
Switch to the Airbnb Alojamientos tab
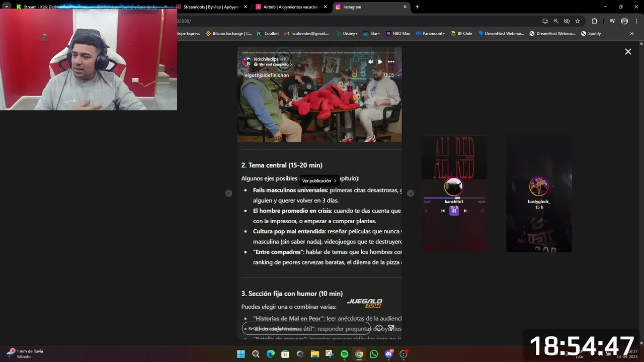click(291, 7)
